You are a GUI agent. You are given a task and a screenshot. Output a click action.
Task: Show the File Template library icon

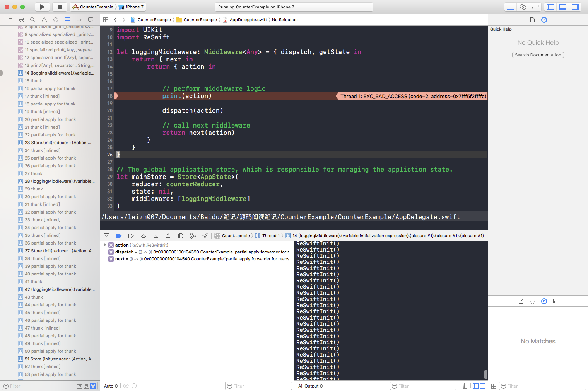pos(521,301)
